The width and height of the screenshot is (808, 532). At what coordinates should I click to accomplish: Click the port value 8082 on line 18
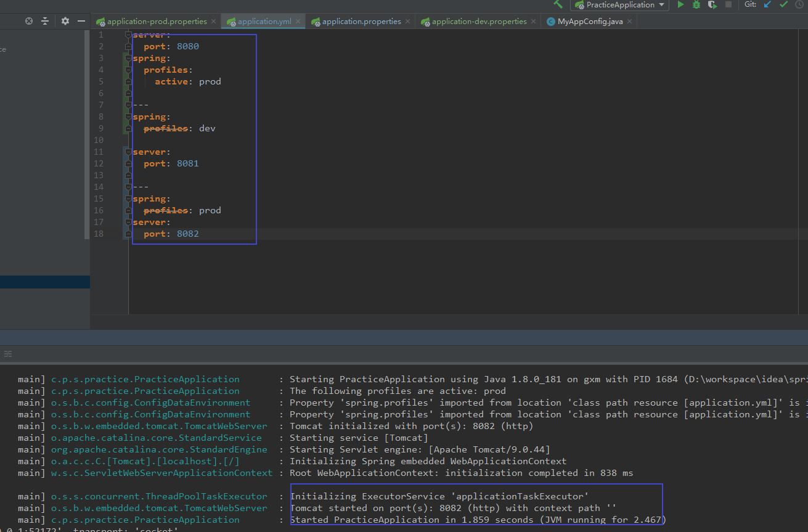tap(188, 234)
